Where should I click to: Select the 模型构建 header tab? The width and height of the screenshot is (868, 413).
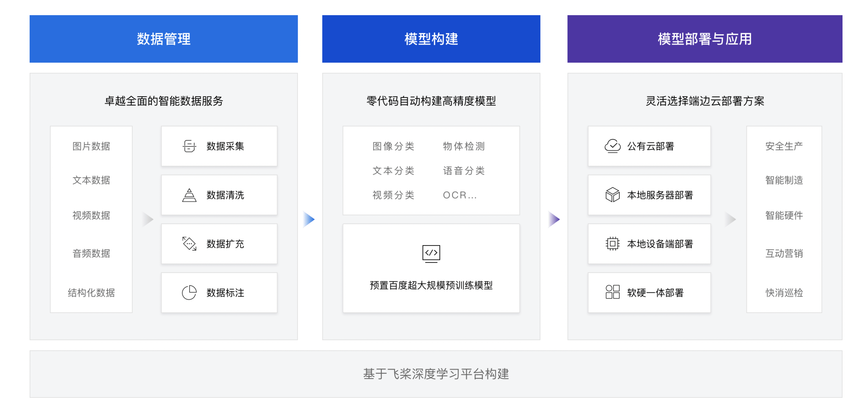pyautogui.click(x=431, y=39)
